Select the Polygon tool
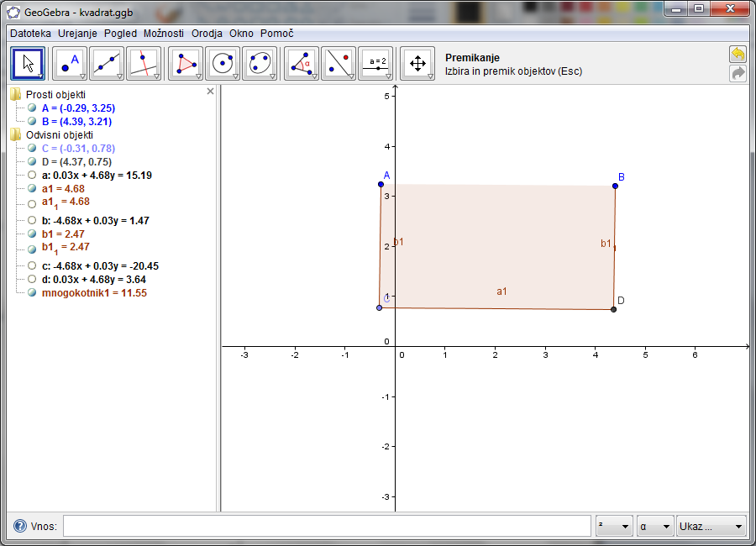The image size is (756, 546). click(x=186, y=63)
